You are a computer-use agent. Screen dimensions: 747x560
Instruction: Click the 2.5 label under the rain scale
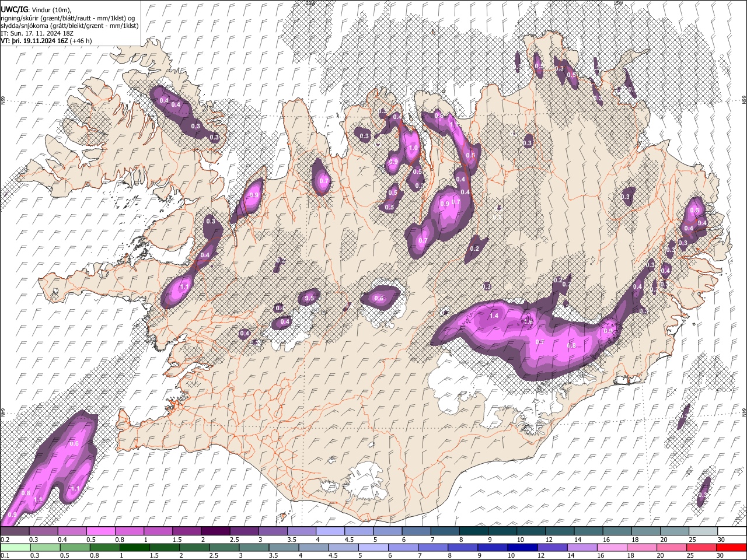[x=213, y=555]
